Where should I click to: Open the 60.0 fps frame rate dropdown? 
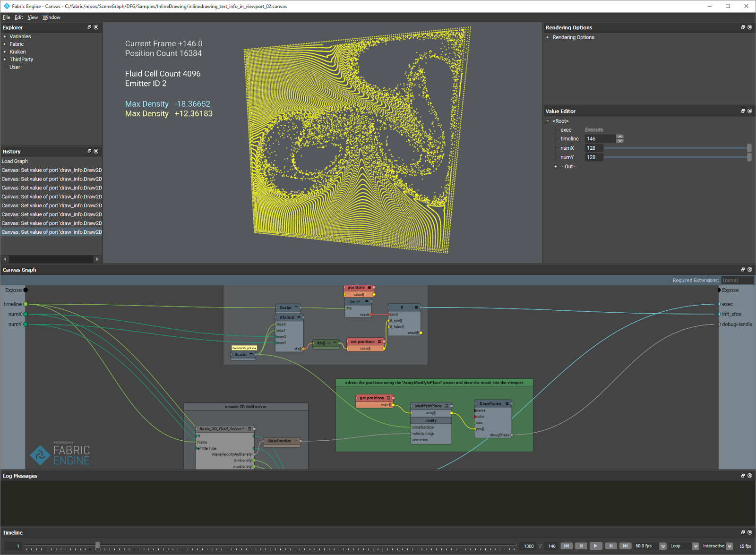tap(663, 546)
